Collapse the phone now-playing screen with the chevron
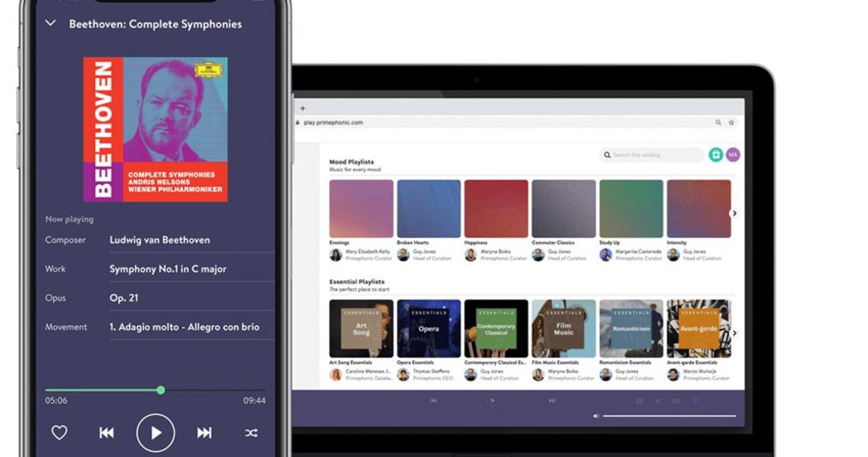 tap(50, 23)
